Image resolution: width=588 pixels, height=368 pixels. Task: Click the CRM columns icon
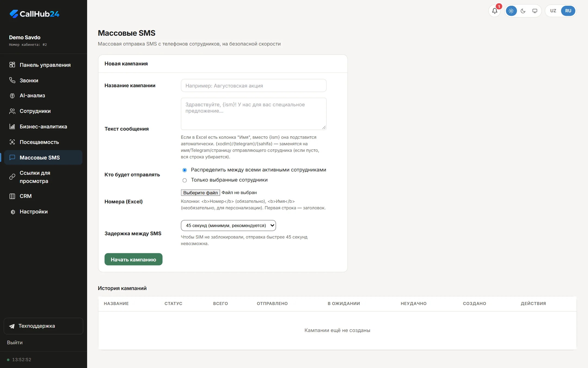[x=12, y=196]
